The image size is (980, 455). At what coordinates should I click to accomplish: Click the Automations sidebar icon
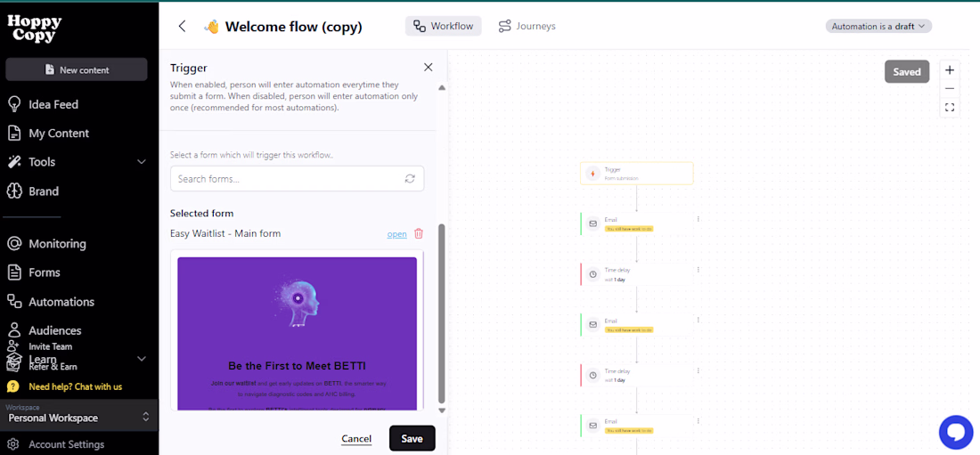tap(14, 301)
